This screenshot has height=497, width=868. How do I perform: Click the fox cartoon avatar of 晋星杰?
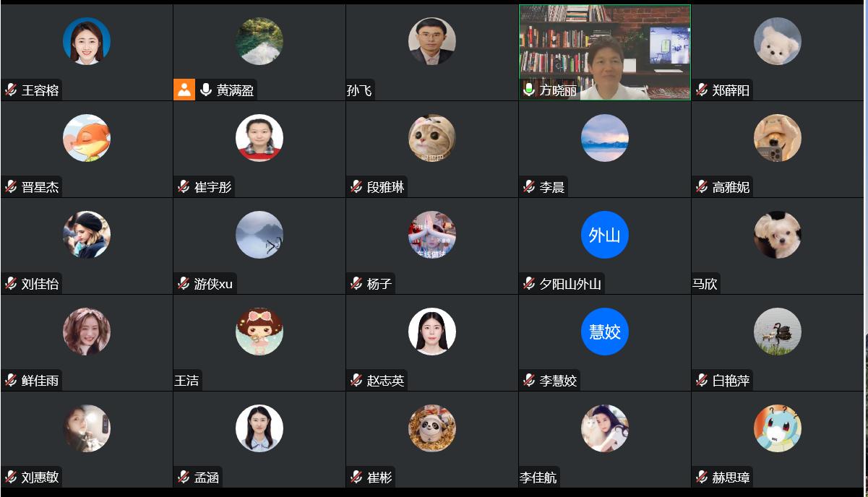click(87, 138)
